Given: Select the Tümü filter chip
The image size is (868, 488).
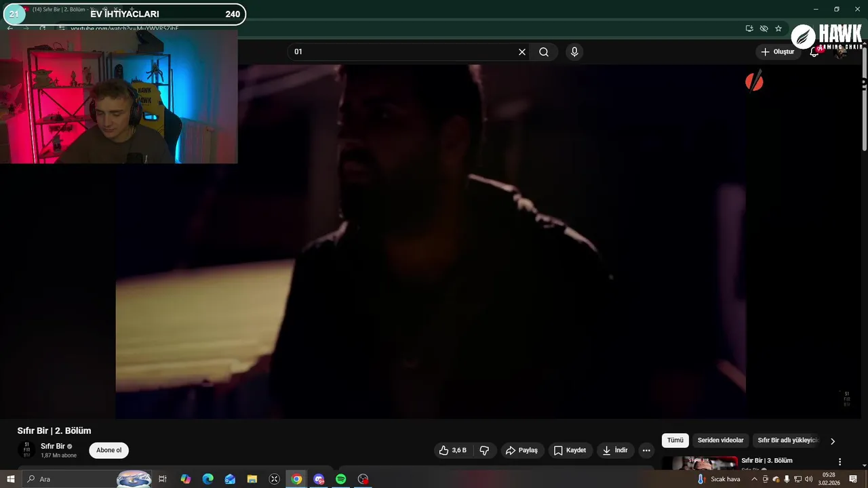Looking at the screenshot, I should [675, 441].
